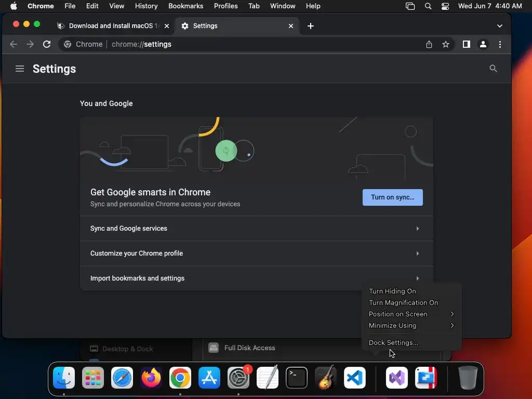Open the Tab menu
The width and height of the screenshot is (532, 399).
pos(254,6)
